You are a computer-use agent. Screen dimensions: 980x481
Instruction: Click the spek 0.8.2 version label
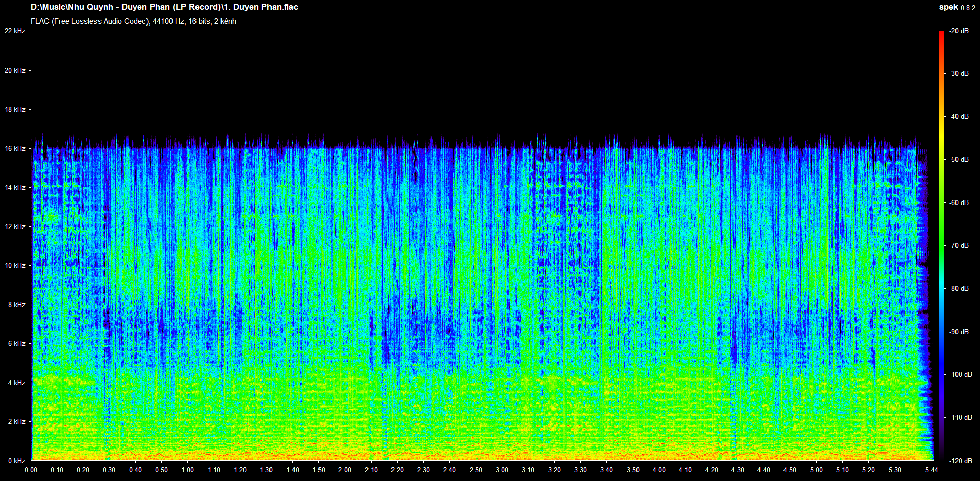(x=957, y=7)
